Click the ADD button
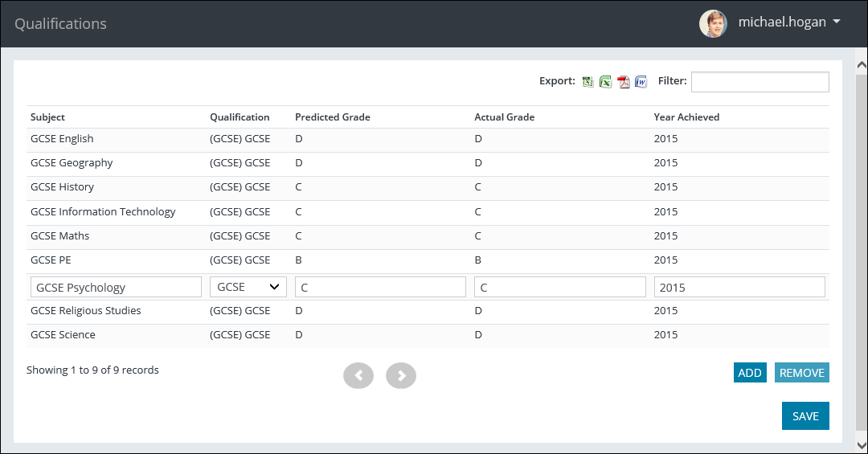The height and width of the screenshot is (454, 868). point(750,373)
